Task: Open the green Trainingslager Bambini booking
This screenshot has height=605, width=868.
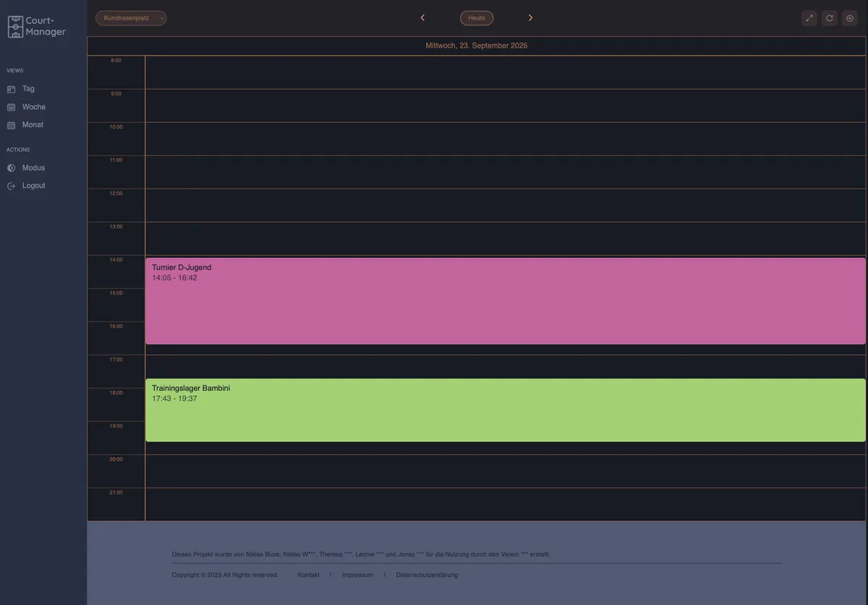Action: [506, 410]
